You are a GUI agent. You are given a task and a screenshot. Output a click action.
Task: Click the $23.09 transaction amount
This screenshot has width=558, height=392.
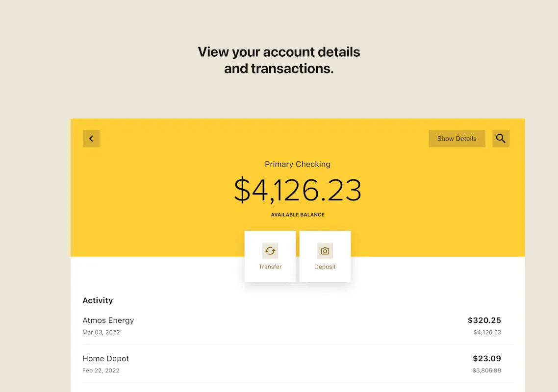487,359
